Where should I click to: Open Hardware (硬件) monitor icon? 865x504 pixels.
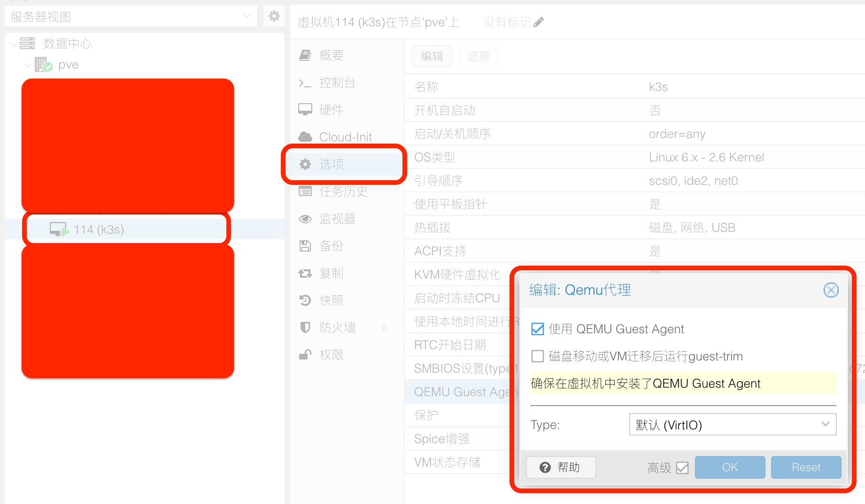pos(305,110)
